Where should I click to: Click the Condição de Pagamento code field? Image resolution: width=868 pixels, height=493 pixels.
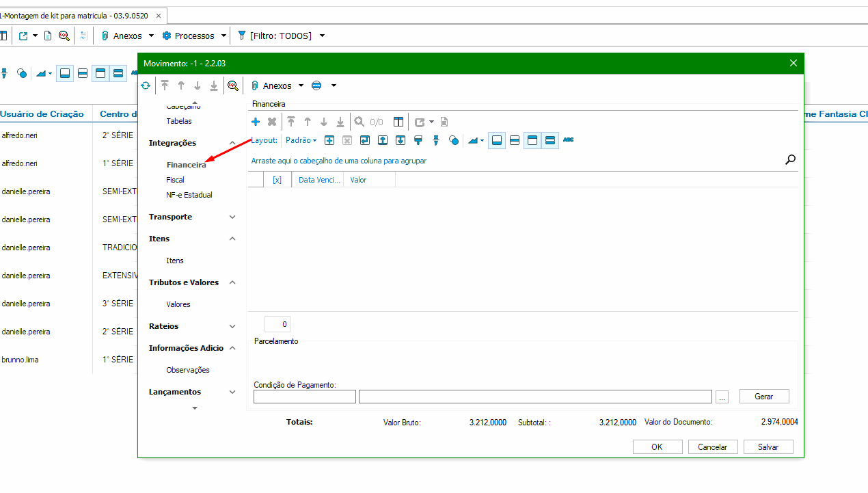click(304, 397)
